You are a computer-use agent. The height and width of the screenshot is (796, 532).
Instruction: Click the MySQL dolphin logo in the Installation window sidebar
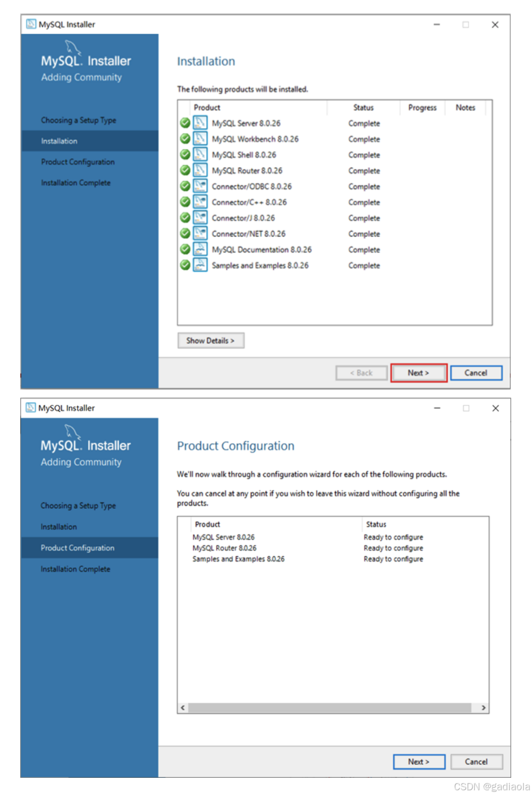click(72, 48)
